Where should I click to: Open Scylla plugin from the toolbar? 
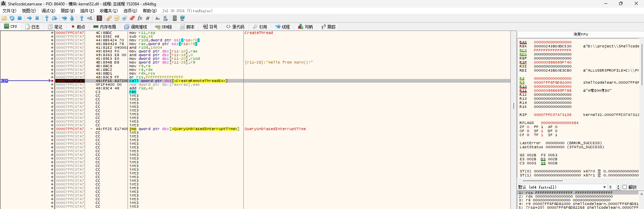[x=99, y=18]
